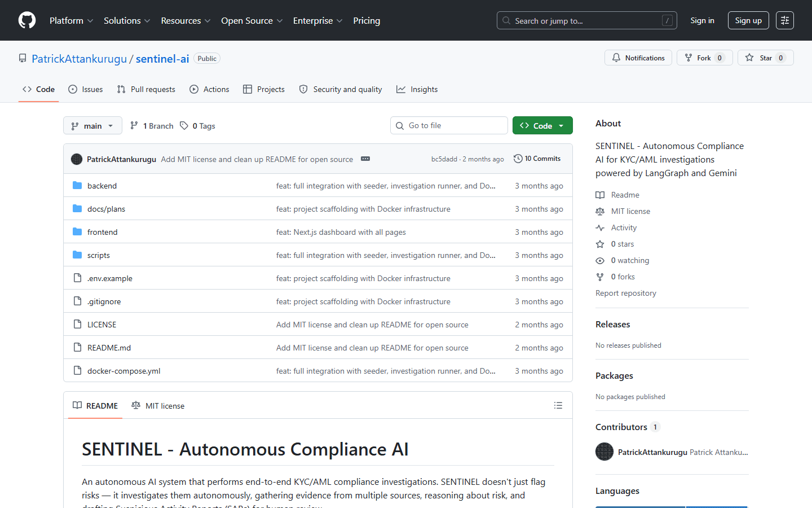Click the Sign in link
Image resolution: width=812 pixels, height=508 pixels.
tap(702, 20)
